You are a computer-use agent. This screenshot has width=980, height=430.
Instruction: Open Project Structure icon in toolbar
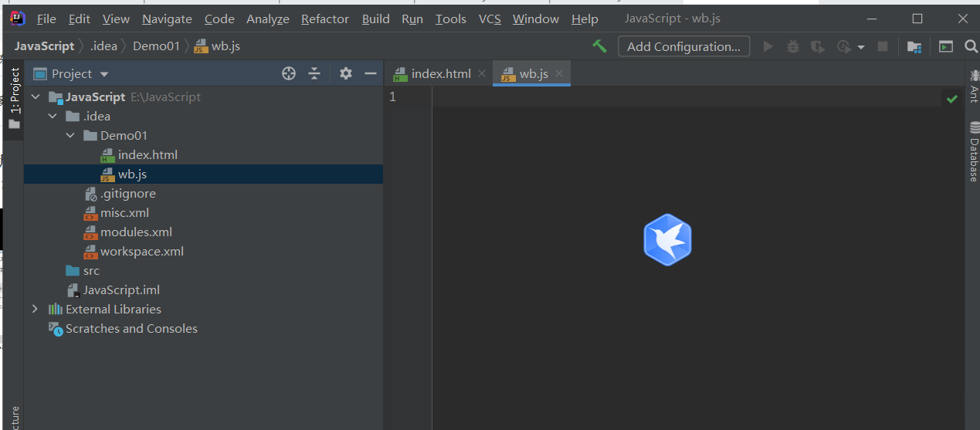tap(914, 47)
